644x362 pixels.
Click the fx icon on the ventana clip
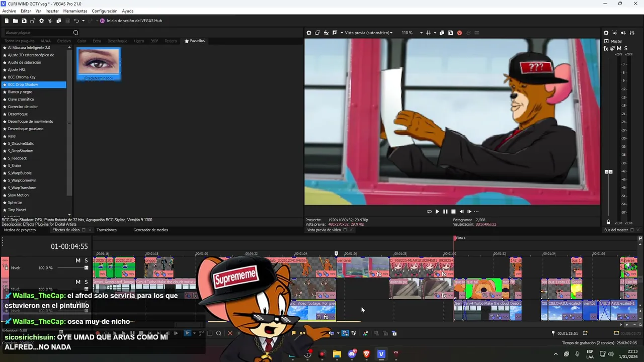(x=379, y=274)
